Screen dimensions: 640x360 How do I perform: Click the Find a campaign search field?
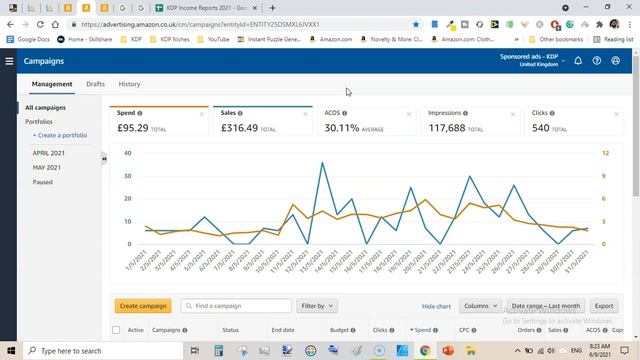tap(236, 306)
